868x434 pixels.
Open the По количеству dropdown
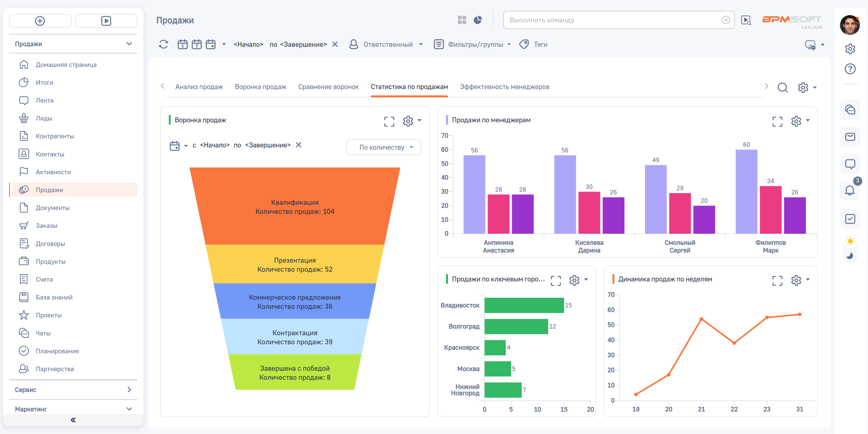tap(384, 147)
